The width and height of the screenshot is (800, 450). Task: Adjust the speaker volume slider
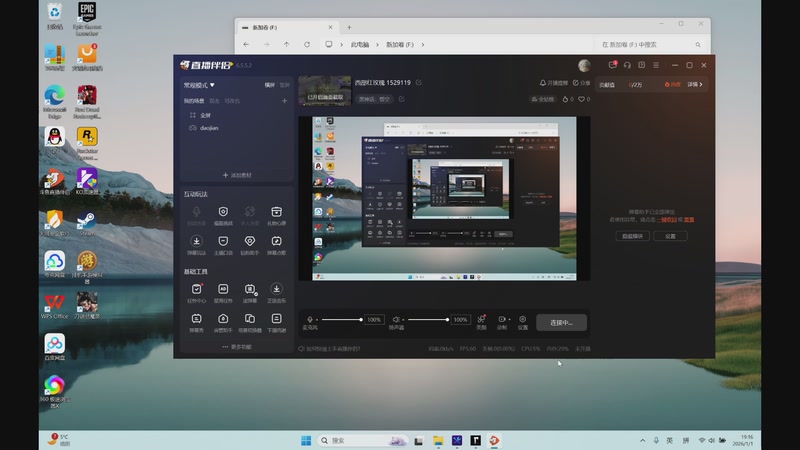click(x=428, y=320)
